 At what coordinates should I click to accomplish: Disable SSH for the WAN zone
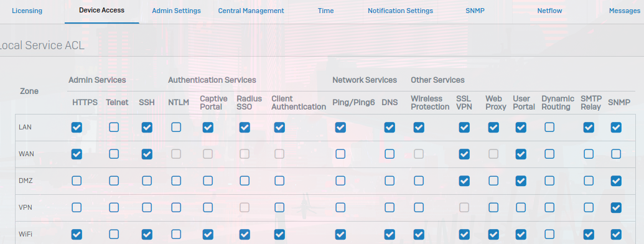click(x=147, y=154)
